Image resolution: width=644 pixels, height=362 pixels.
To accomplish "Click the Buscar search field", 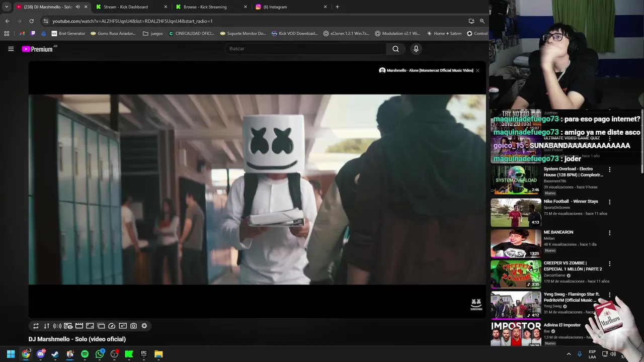I will click(x=305, y=49).
